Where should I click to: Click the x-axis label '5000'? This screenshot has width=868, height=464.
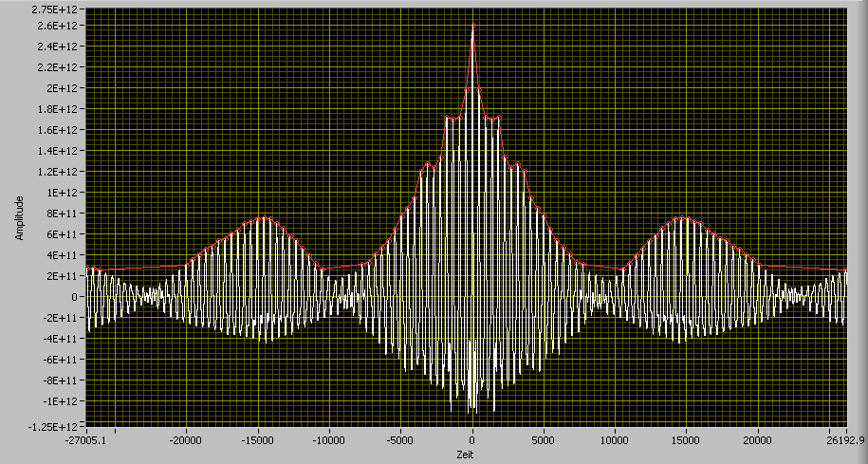coord(544,440)
